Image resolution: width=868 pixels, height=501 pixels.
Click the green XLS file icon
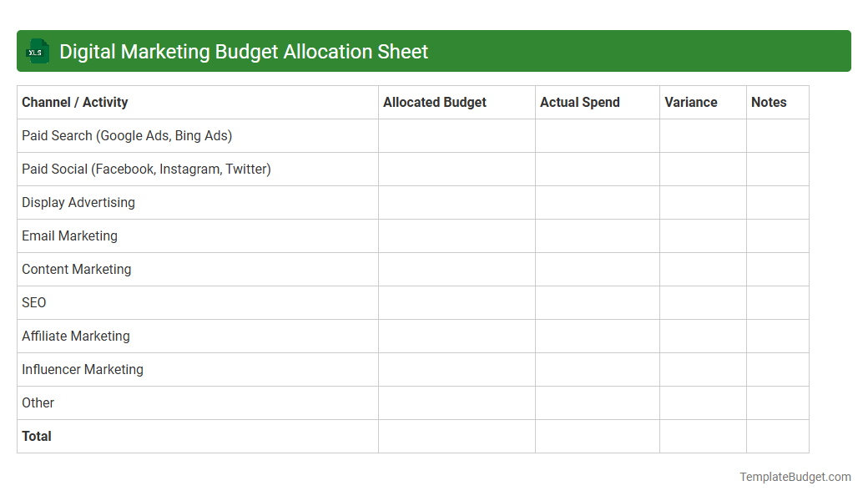[x=37, y=51]
